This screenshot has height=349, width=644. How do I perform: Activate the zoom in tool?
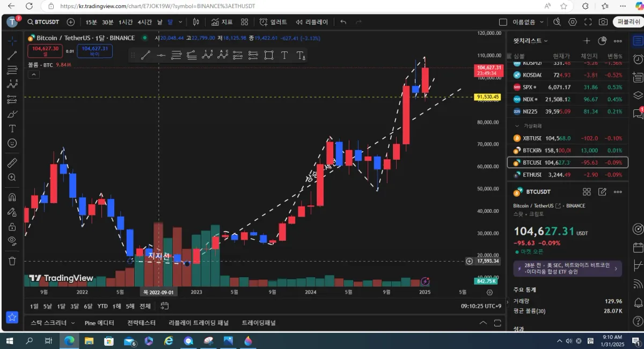point(12,177)
